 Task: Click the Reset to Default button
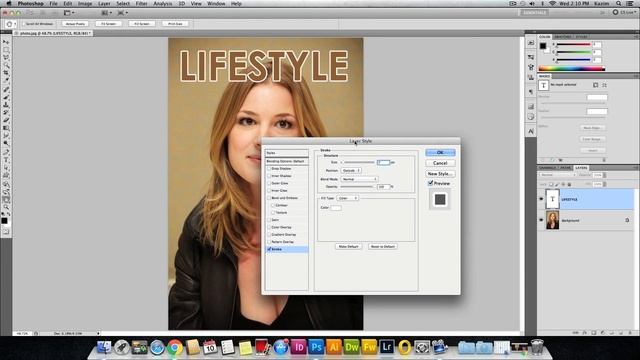point(382,247)
